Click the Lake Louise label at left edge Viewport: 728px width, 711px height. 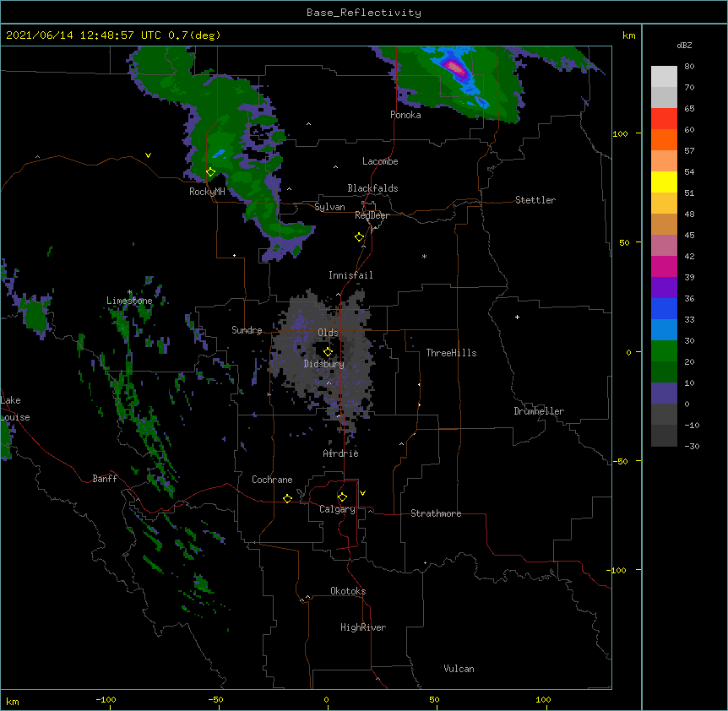point(15,409)
